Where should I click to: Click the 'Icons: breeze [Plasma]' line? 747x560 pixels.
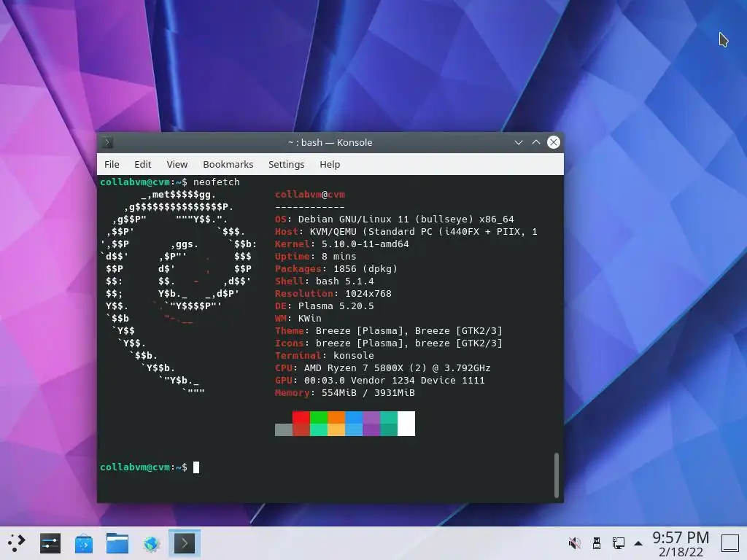(388, 343)
